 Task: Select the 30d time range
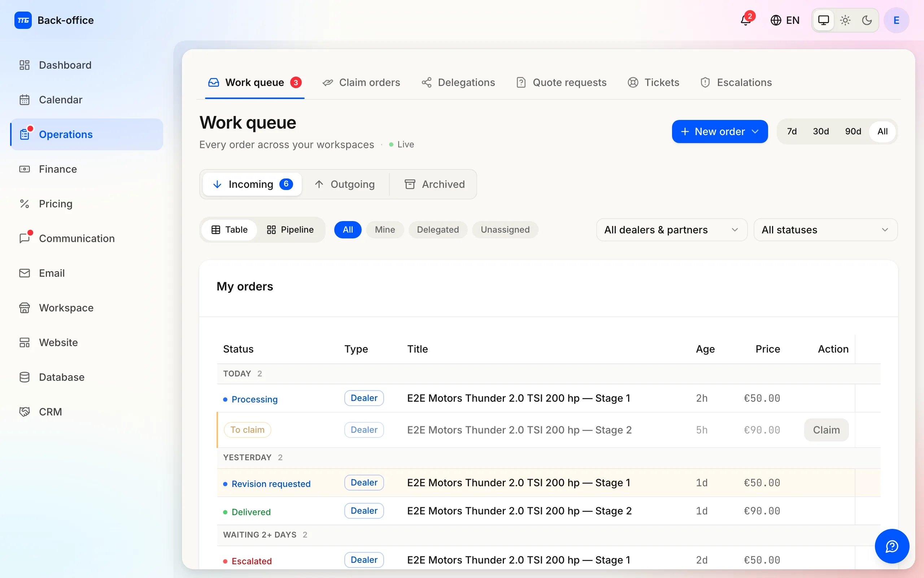(821, 131)
